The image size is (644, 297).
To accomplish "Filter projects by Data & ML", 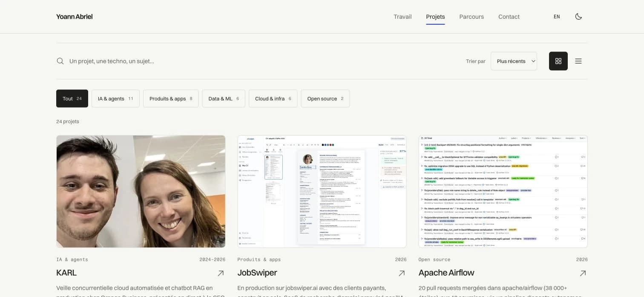I will click(224, 98).
